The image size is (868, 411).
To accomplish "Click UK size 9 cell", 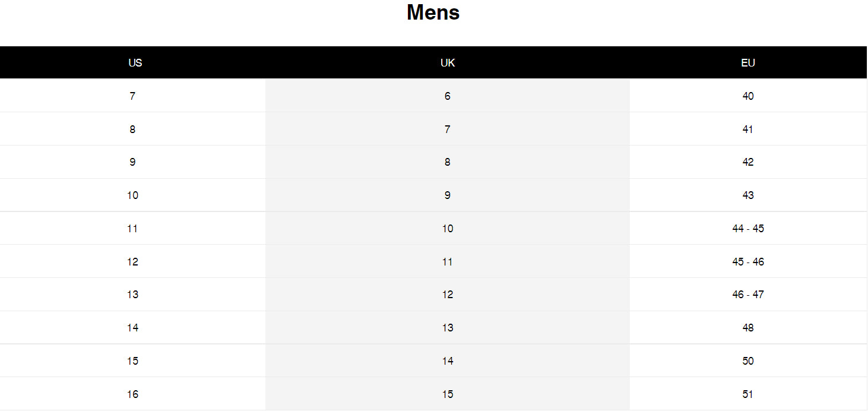I will [x=448, y=195].
